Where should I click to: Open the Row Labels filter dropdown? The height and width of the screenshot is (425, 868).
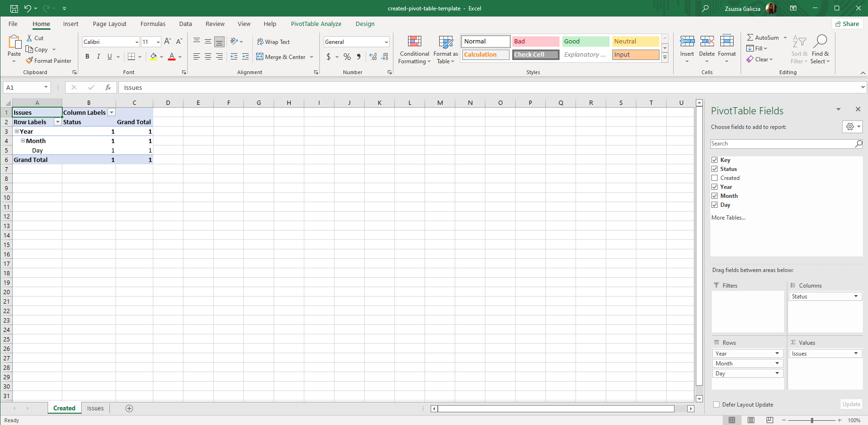tap(58, 122)
